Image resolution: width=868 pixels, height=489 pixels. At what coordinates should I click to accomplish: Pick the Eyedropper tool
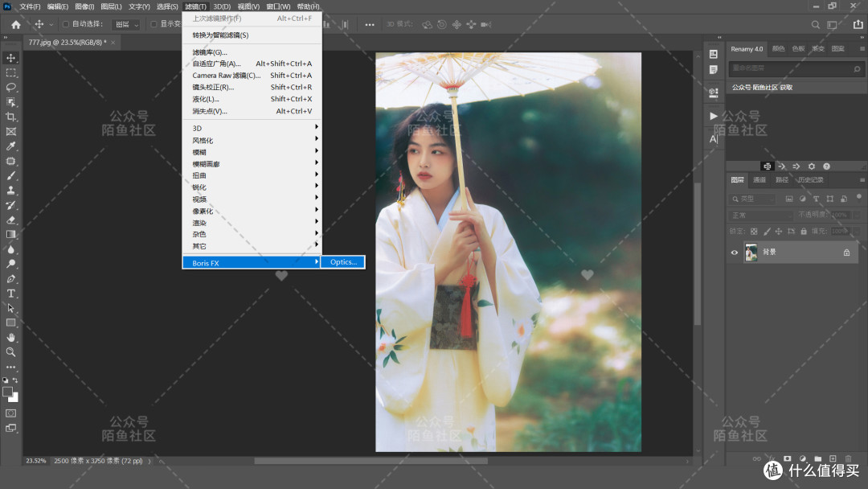point(11,146)
